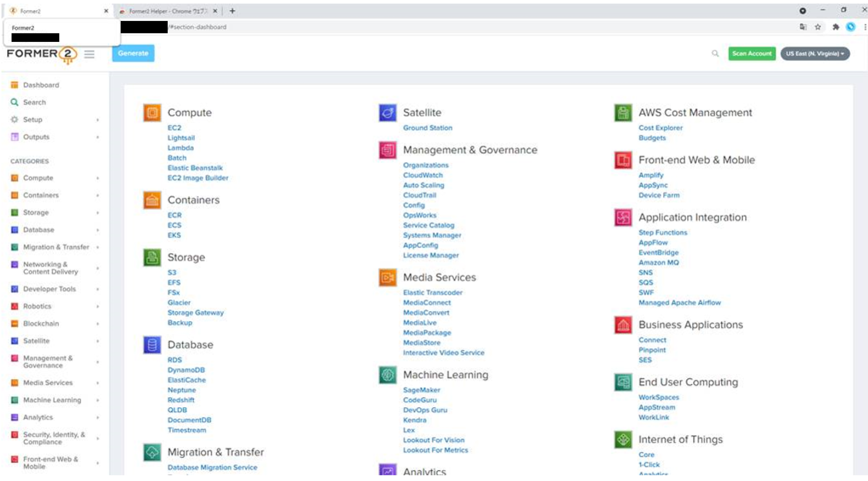
Task: Click the Media Services icon in main panel
Action: pyautogui.click(x=388, y=278)
